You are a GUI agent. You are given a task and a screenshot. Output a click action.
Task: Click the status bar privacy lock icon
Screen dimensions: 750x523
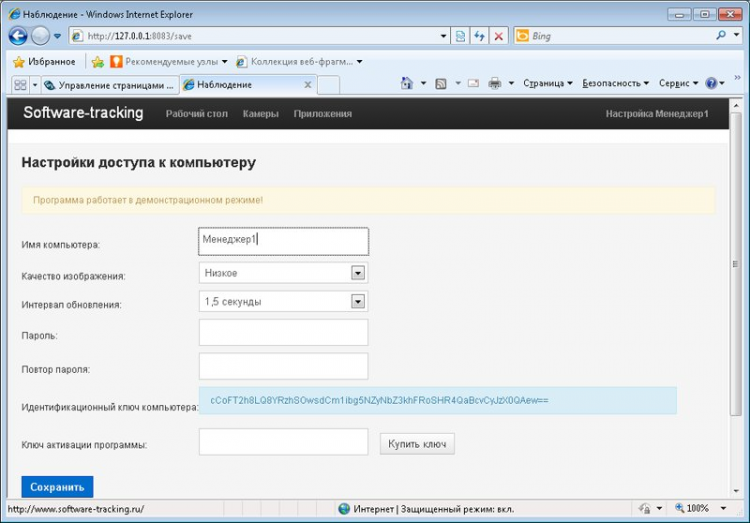(x=644, y=509)
